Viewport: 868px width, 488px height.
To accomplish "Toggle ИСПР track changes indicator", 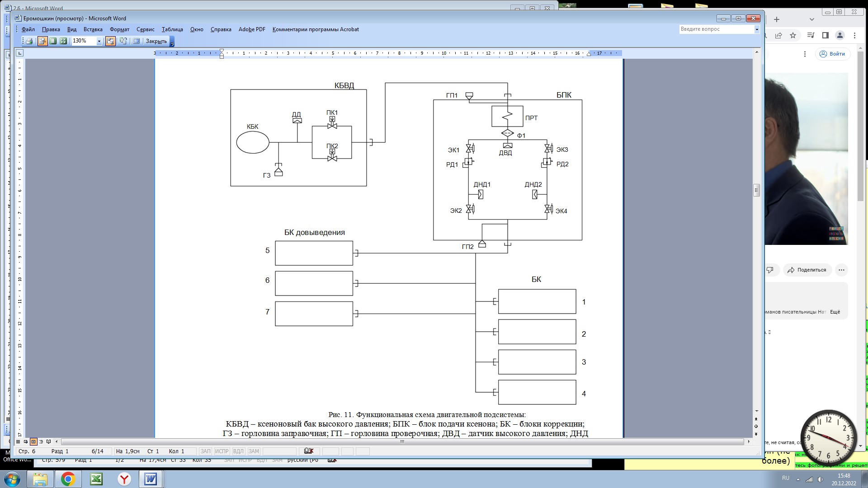I will pyautogui.click(x=222, y=451).
